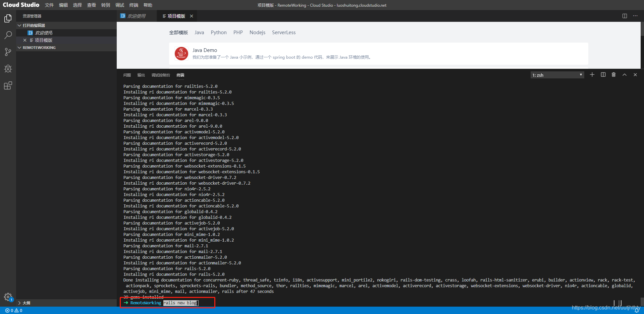
Task: Open the Java Demo template card
Action: click(x=378, y=54)
